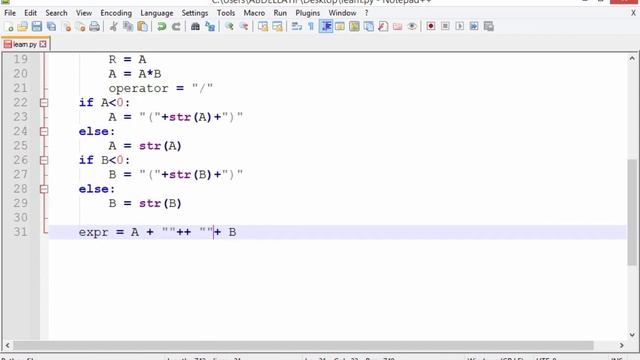Copy selection using the Copy icon
The width and height of the screenshot is (640, 360).
[x=128, y=27]
